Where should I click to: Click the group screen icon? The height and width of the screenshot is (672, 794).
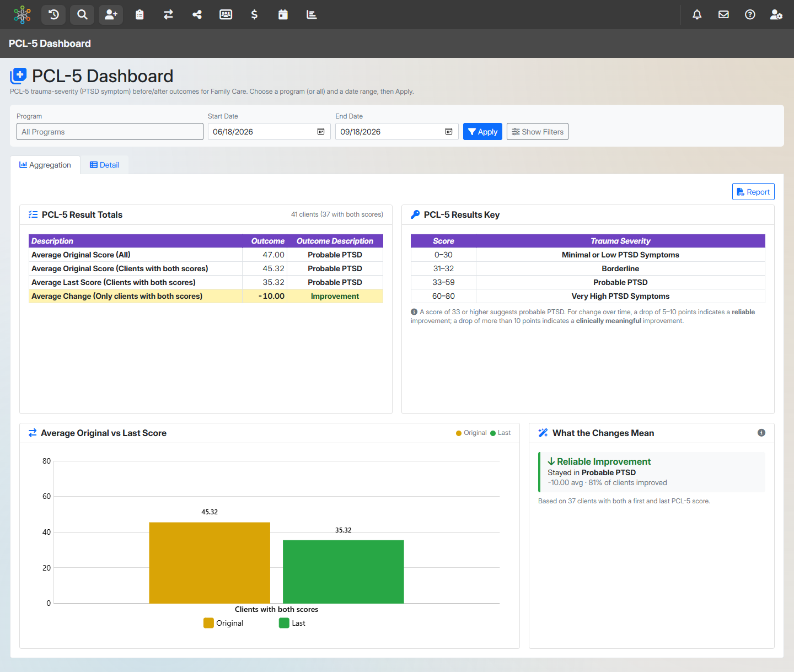[226, 14]
